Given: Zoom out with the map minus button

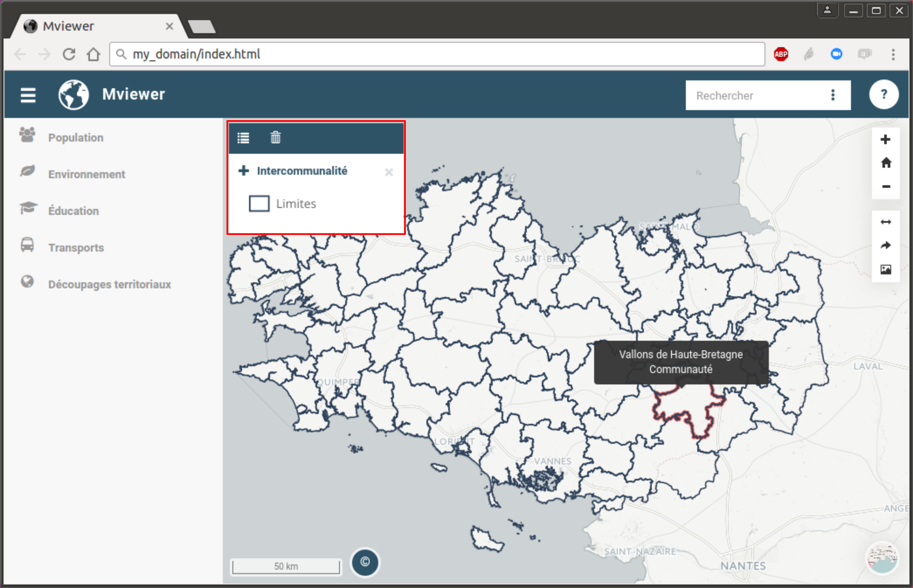Looking at the screenshot, I should [886, 187].
